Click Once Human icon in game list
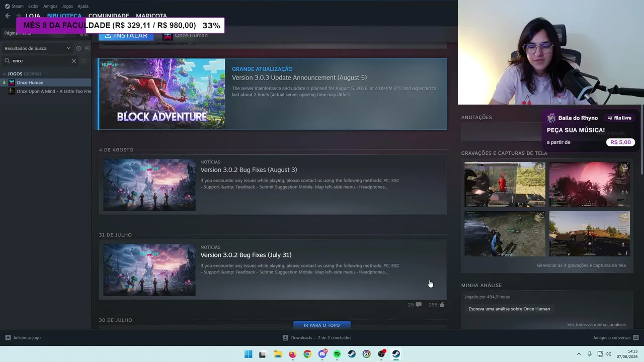The image size is (644, 362). (12, 82)
